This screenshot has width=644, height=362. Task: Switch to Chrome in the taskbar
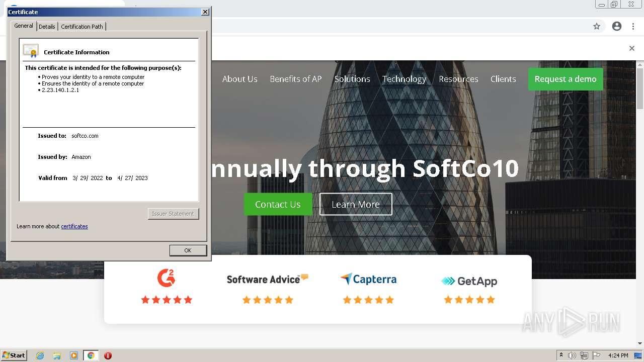pyautogui.click(x=91, y=355)
